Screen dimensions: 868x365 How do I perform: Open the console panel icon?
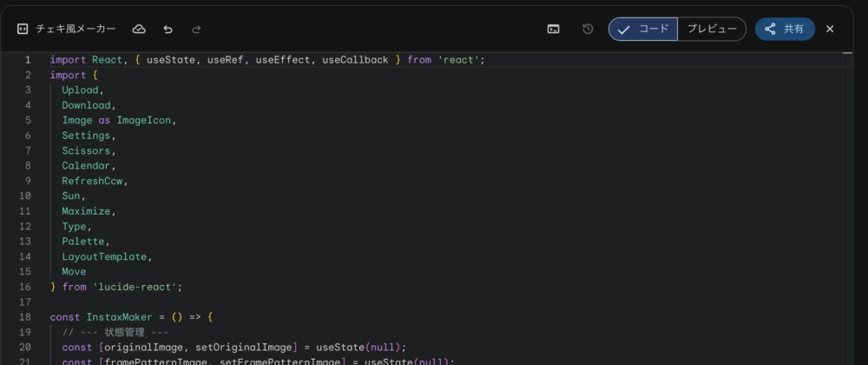coord(553,29)
